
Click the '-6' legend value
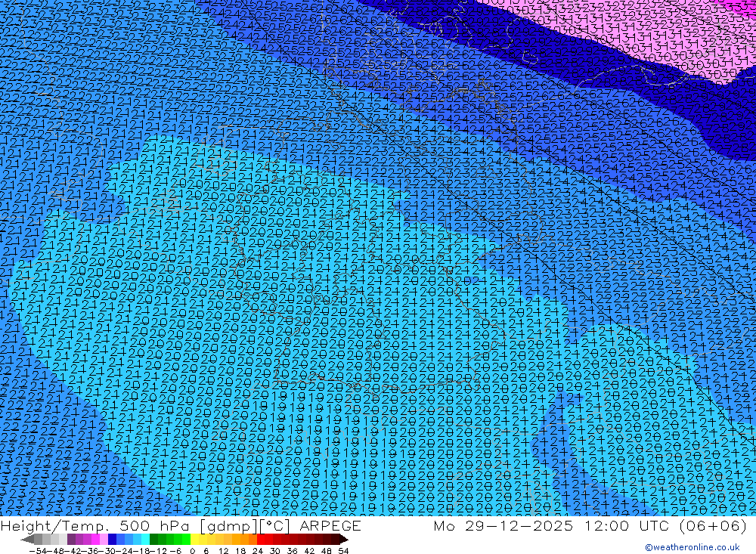175,551
